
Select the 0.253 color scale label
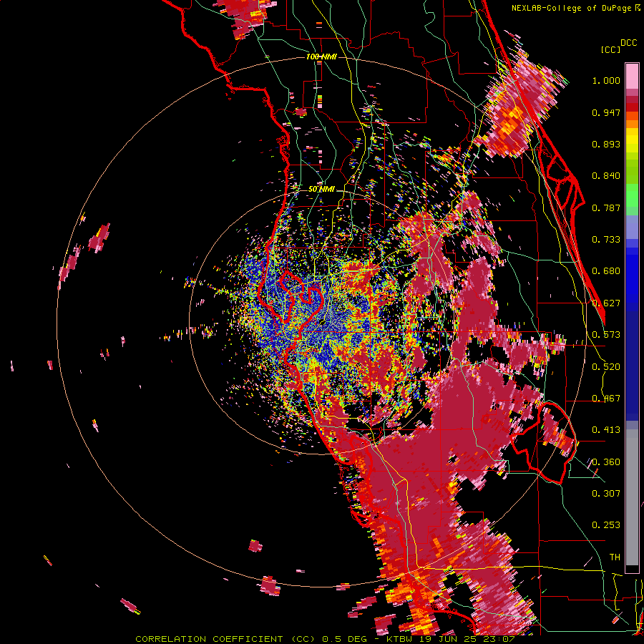[606, 525]
